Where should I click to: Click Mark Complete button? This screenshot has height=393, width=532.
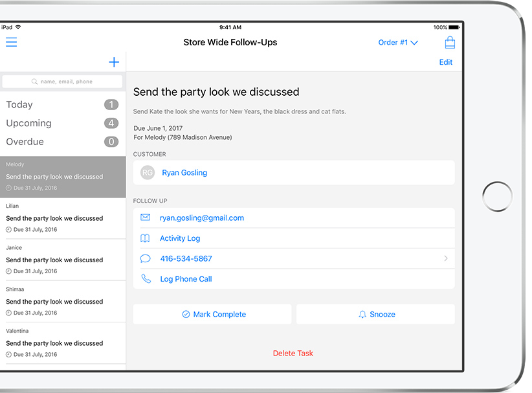tap(212, 314)
